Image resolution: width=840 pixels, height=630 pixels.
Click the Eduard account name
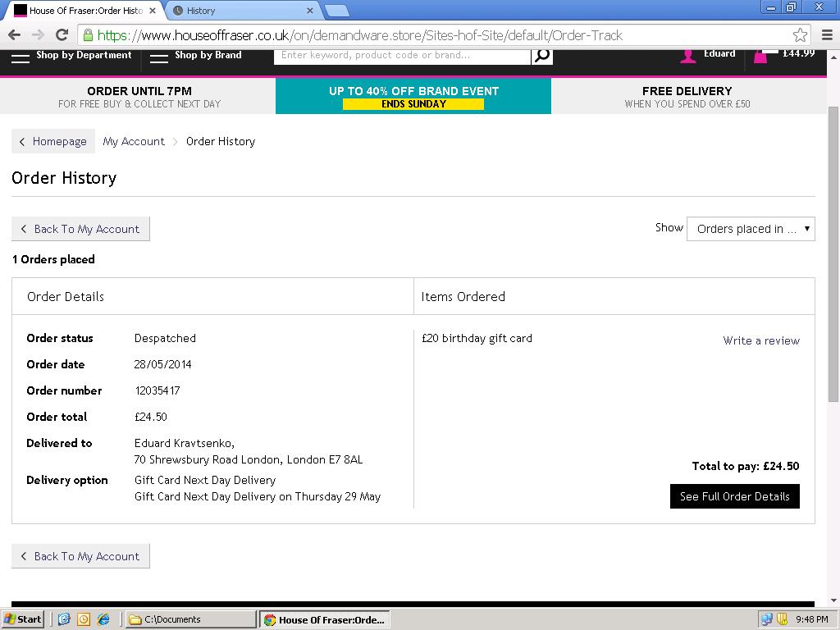(719, 53)
